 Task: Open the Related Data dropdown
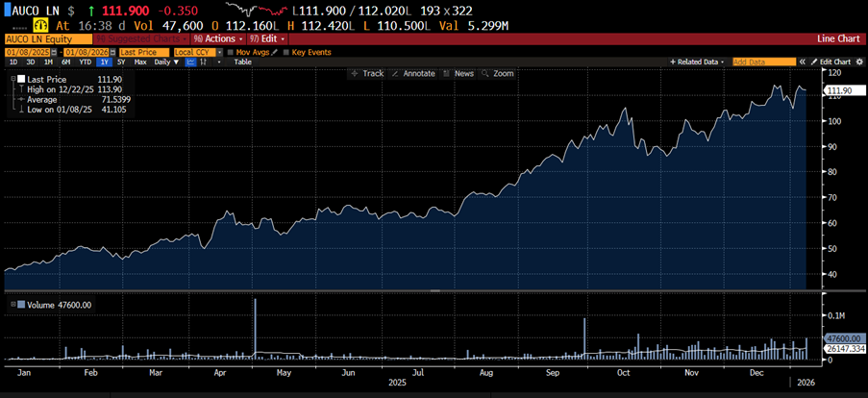coord(702,62)
